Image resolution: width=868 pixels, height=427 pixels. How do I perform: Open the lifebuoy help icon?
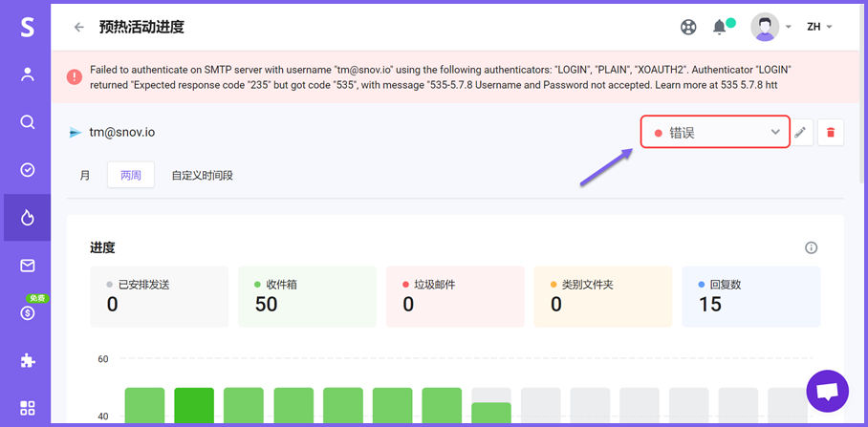688,27
